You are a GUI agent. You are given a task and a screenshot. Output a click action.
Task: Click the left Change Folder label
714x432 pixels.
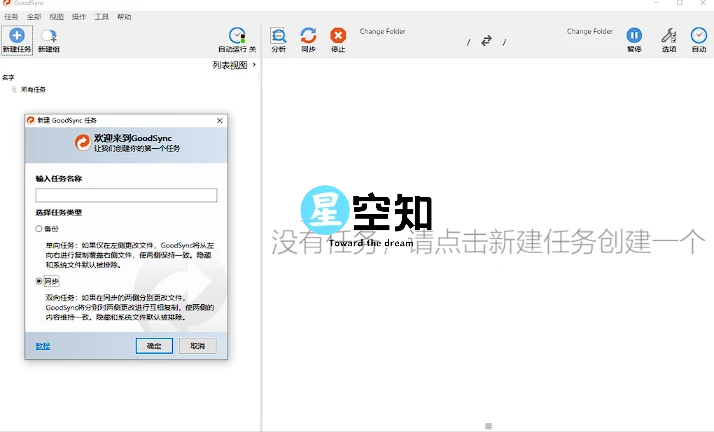coord(382,31)
